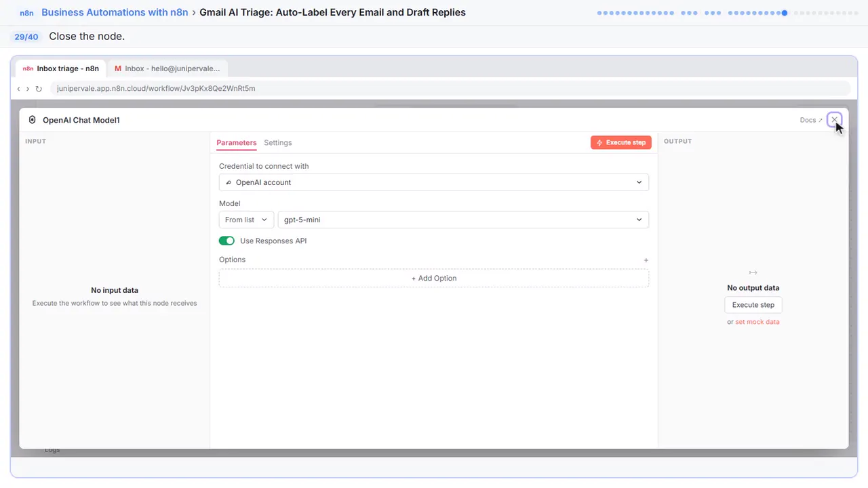Go back using the browser back arrow
868x488 pixels.
18,89
